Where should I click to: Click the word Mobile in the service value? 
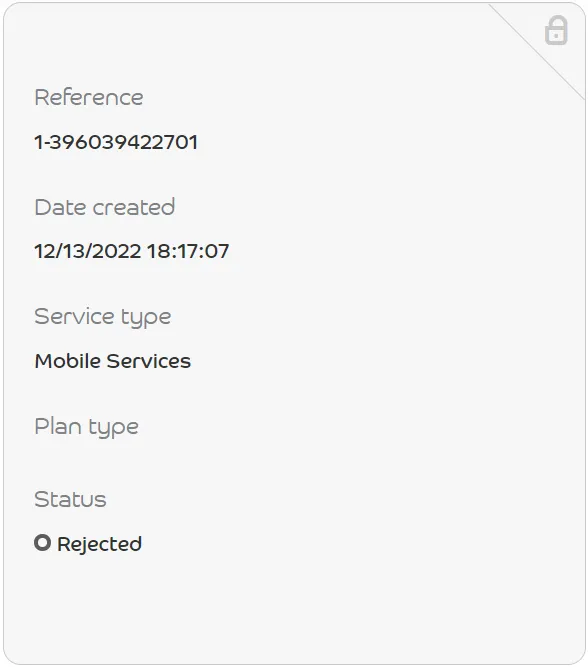coord(68,361)
